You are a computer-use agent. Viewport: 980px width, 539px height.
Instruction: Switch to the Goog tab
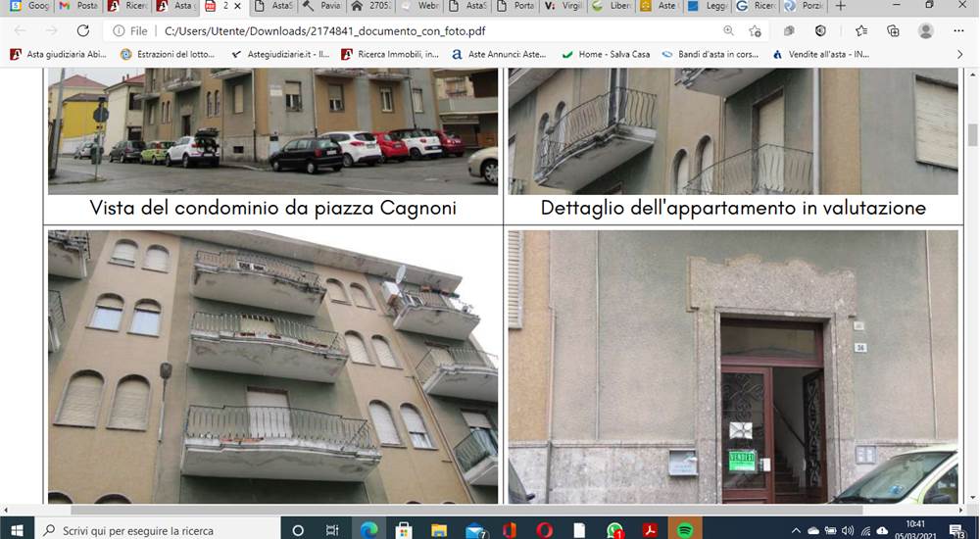pyautogui.click(x=29, y=6)
